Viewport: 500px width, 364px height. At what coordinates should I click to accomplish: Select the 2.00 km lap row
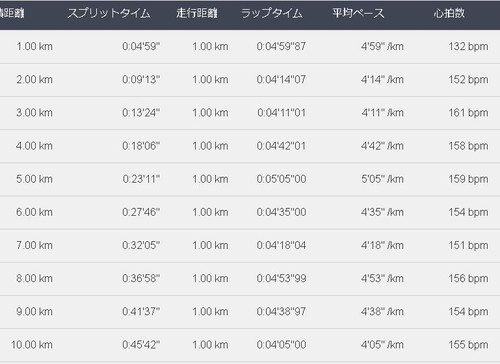[250, 80]
